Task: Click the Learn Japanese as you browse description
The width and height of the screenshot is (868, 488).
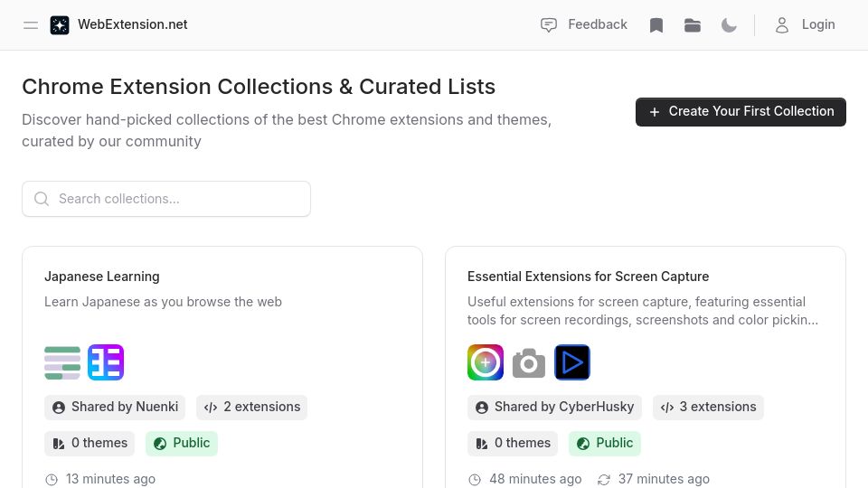Action: [x=163, y=302]
